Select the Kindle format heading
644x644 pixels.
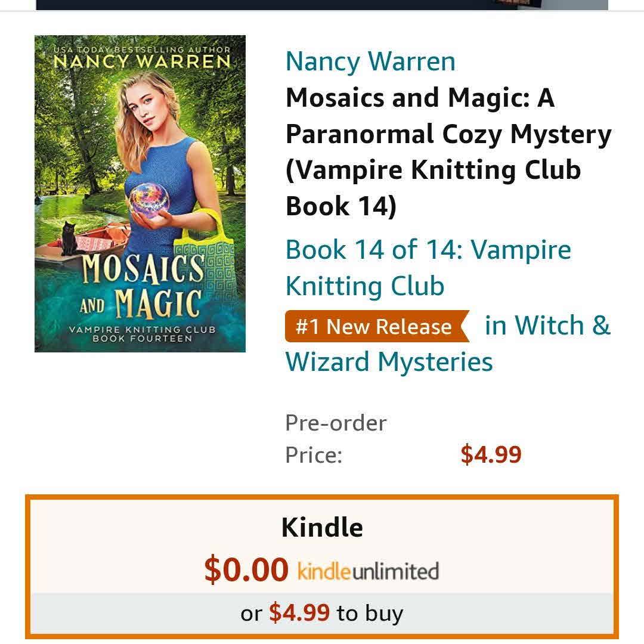click(x=322, y=527)
